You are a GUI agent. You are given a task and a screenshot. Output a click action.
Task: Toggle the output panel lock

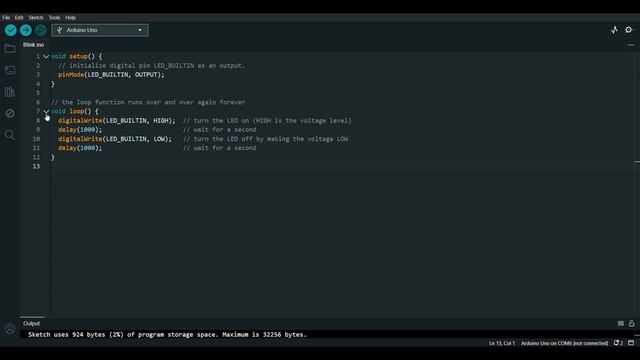click(631, 323)
